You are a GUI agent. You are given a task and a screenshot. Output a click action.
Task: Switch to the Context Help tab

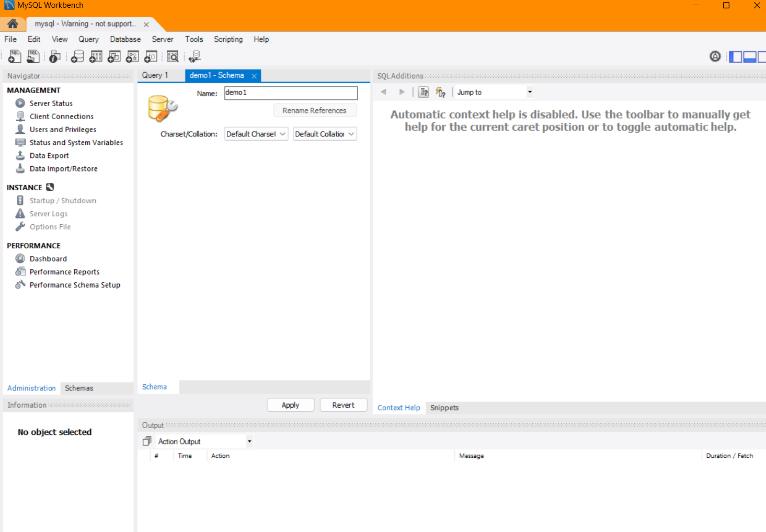point(398,408)
